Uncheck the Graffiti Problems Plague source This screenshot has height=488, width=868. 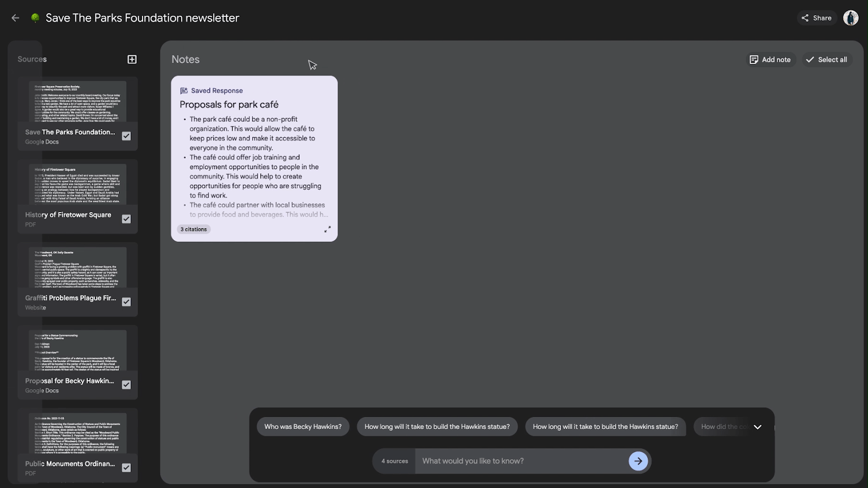coord(126,302)
